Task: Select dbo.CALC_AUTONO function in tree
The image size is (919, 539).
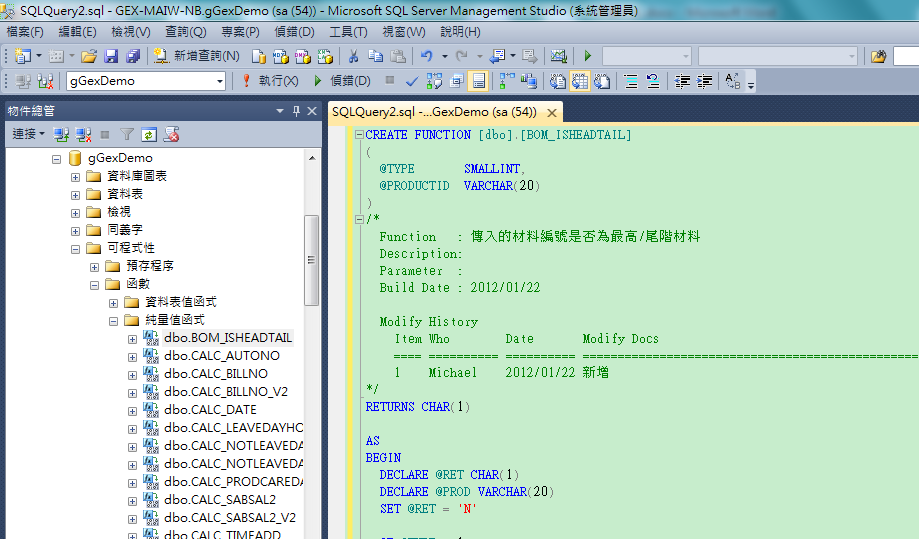Action: [x=222, y=356]
